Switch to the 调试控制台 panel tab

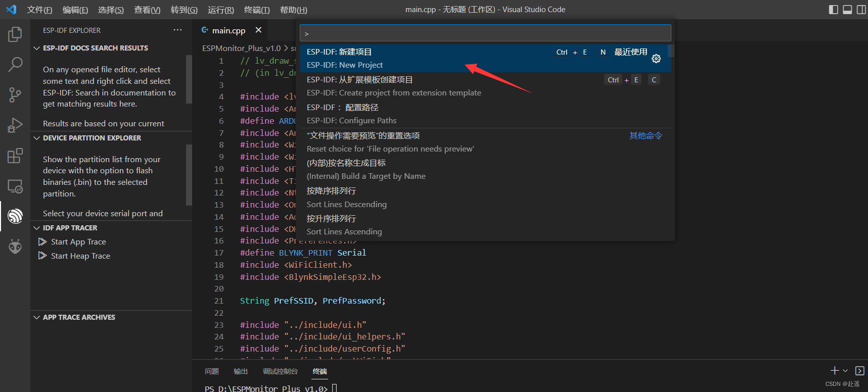tap(280, 371)
